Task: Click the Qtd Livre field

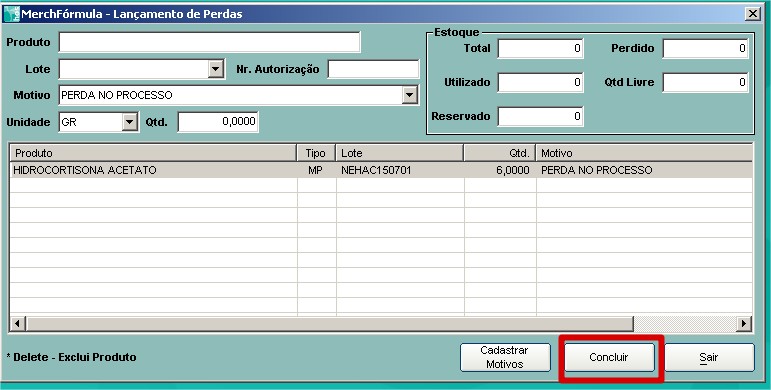Action: (x=705, y=83)
